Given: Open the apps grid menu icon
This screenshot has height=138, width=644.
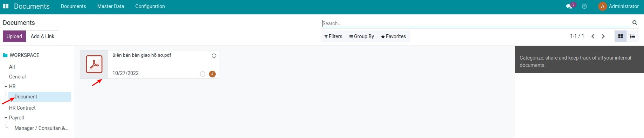Looking at the screenshot, I should [x=6, y=6].
